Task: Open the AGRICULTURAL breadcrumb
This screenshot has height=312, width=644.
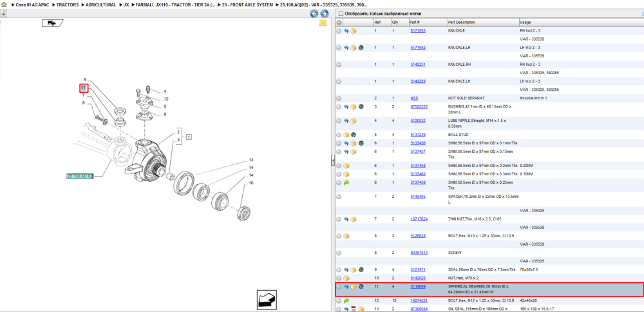Action: pyautogui.click(x=100, y=5)
